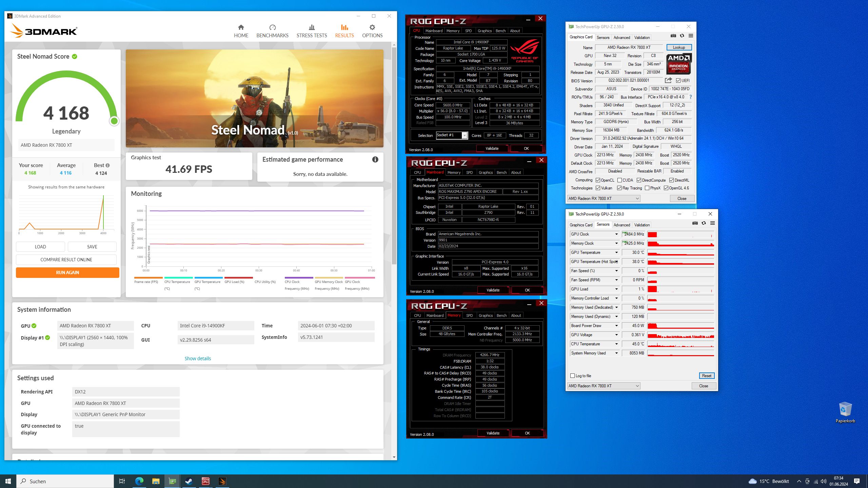Open hamburger menu in top GPU-Z window
The width and height of the screenshot is (868, 488).
pyautogui.click(x=691, y=36)
